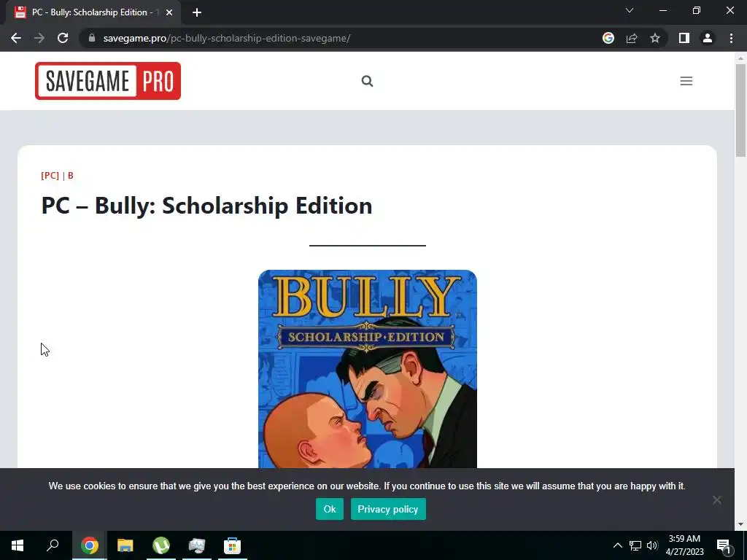Image resolution: width=747 pixels, height=560 pixels.
Task: Open the notification center icon
Action: click(x=724, y=545)
